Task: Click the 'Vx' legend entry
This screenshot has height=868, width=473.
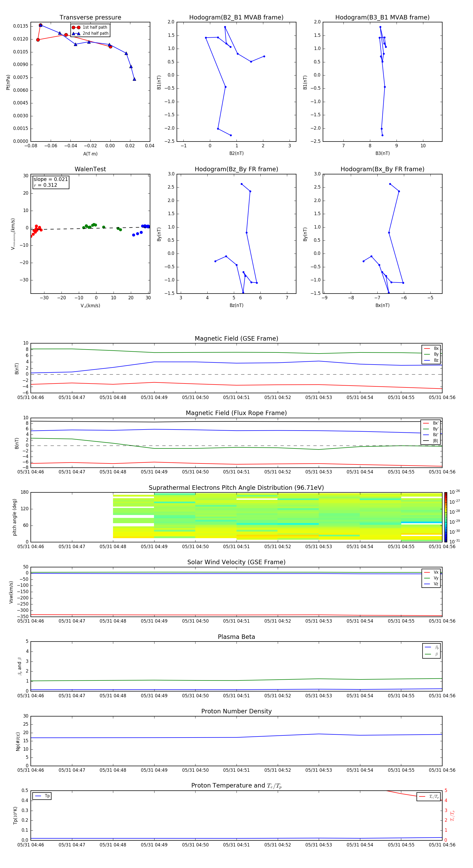Action: coord(431,572)
